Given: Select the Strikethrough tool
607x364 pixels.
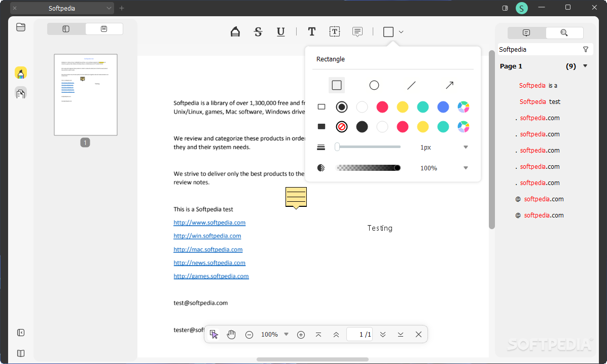Looking at the screenshot, I should (x=258, y=32).
